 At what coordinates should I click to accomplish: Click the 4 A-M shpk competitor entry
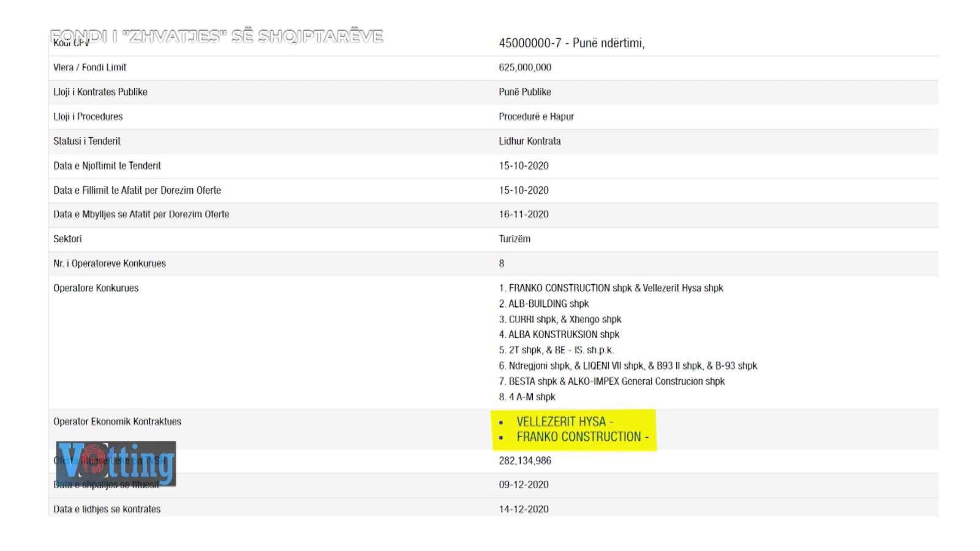tap(527, 397)
